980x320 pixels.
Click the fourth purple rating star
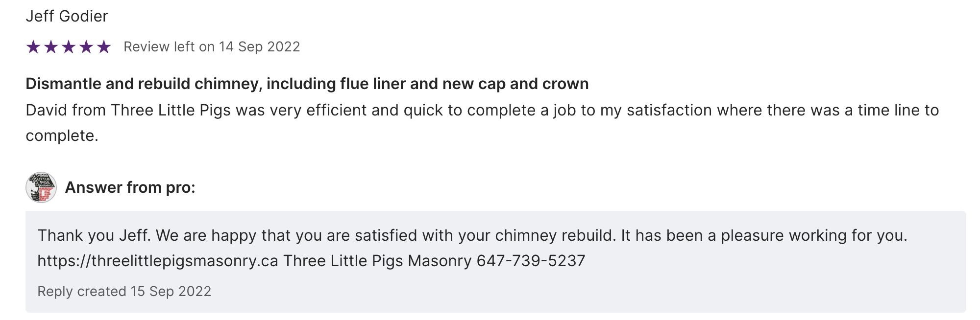pyautogui.click(x=86, y=47)
